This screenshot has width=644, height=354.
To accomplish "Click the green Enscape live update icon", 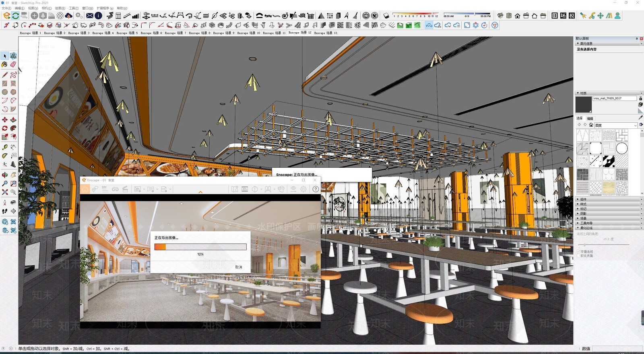I will 15,16.
